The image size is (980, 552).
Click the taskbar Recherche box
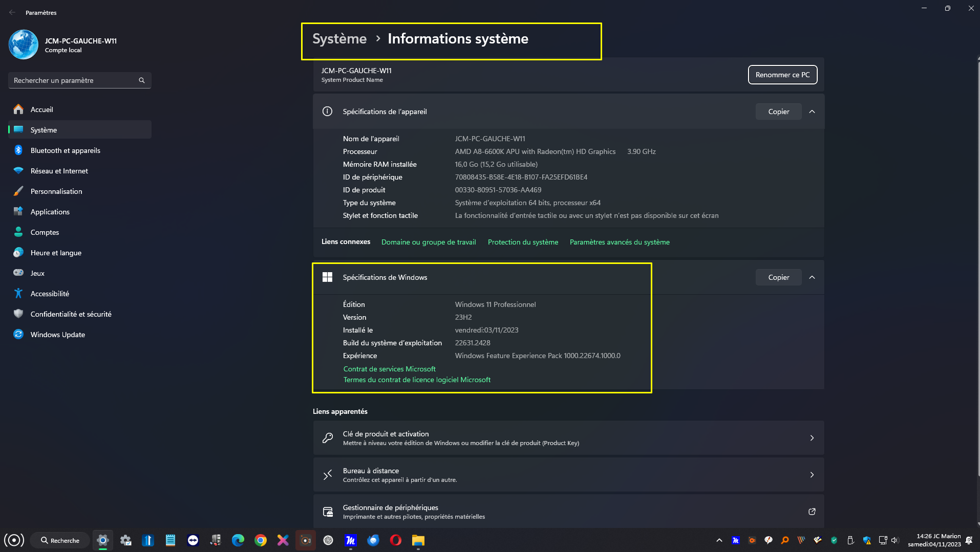click(x=60, y=540)
